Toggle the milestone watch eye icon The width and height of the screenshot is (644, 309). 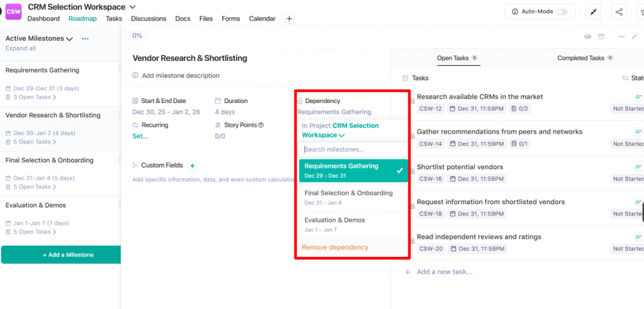coord(588,36)
